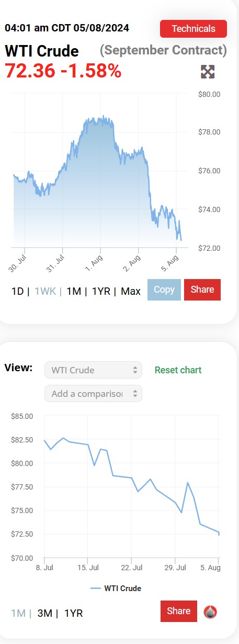Copy the WTI Crude chart

click(x=164, y=290)
